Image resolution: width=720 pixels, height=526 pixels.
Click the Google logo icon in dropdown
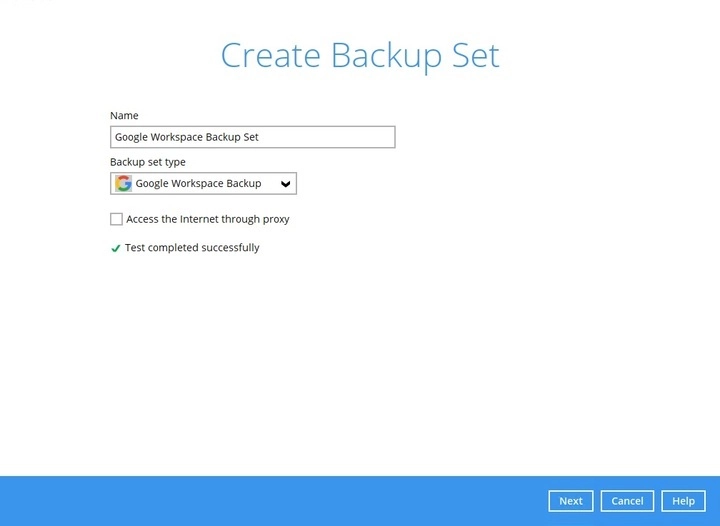123,184
